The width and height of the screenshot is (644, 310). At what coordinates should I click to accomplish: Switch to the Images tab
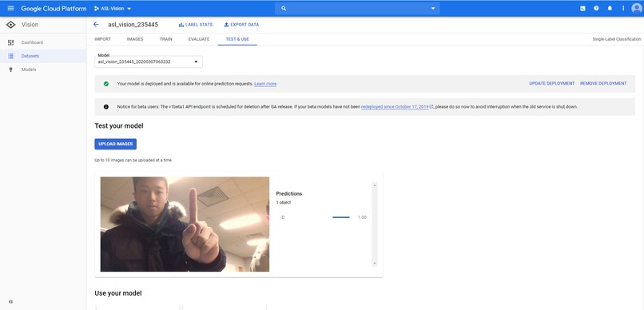coord(135,39)
